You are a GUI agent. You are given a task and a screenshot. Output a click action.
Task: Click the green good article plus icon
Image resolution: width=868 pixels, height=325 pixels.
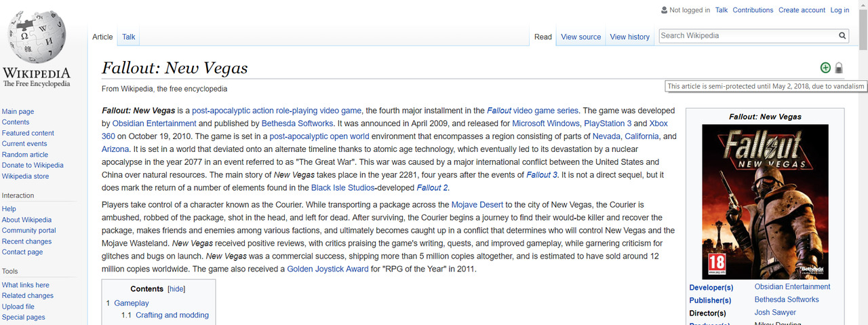pos(825,67)
